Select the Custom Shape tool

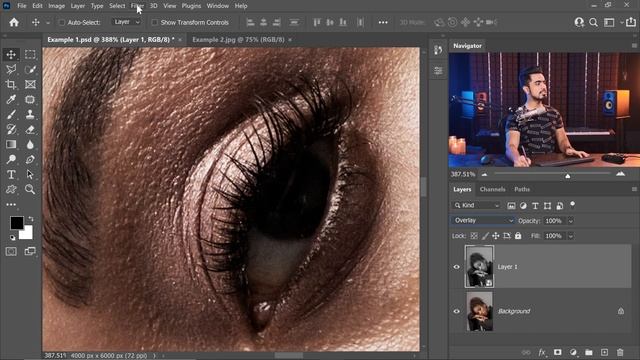11,189
